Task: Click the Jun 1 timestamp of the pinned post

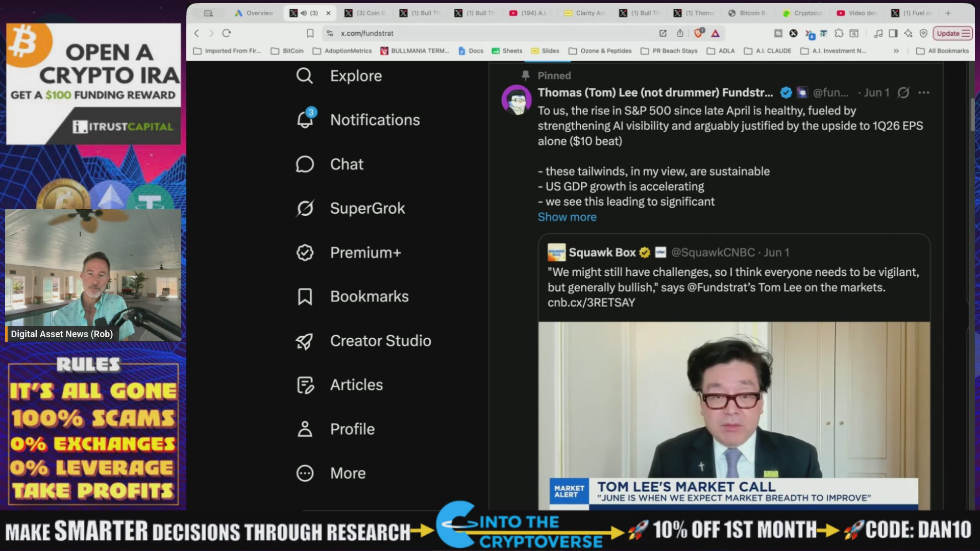Action: [876, 93]
